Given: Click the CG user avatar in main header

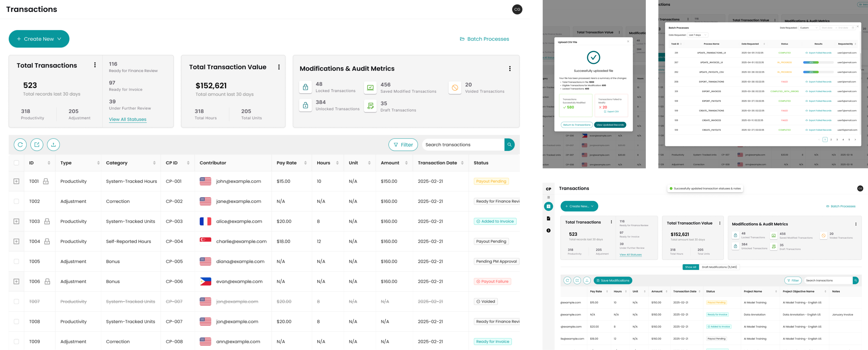Looking at the screenshot, I should click(x=517, y=9).
